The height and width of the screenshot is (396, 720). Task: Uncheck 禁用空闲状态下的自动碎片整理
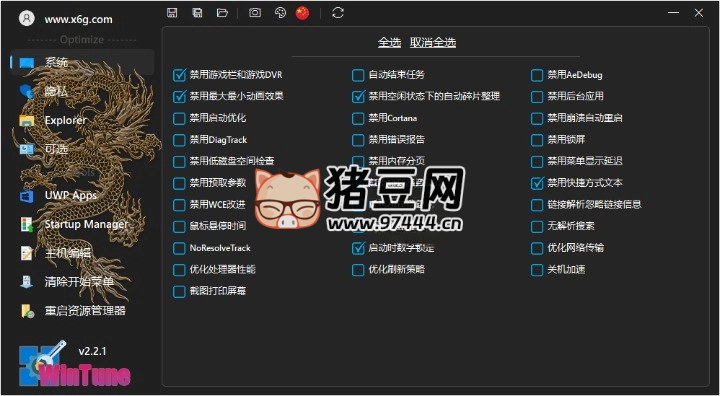click(x=358, y=96)
